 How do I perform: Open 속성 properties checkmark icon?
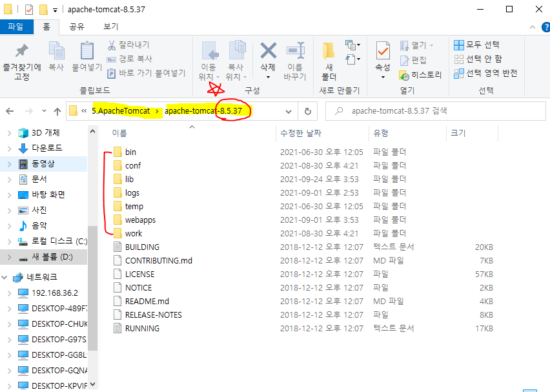tap(383, 51)
